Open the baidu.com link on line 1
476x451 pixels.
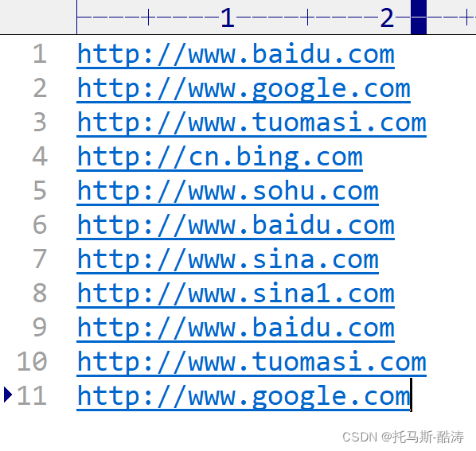[x=236, y=55]
